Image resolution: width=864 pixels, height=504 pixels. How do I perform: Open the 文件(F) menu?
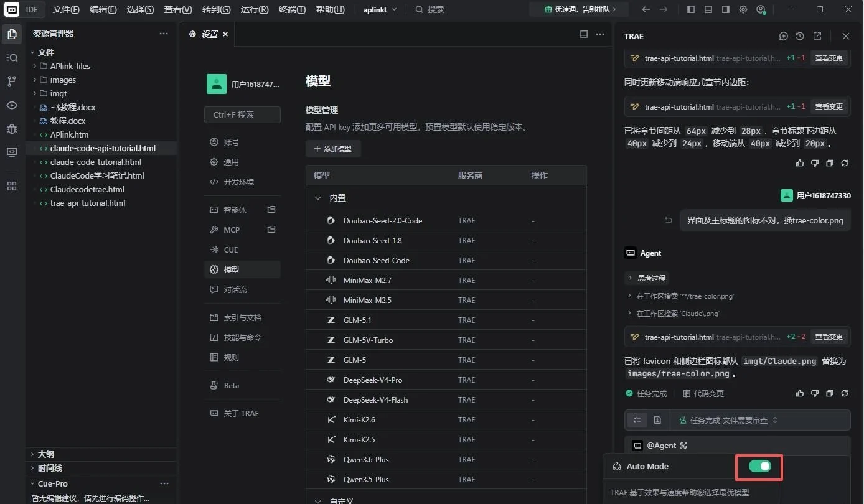(66, 9)
